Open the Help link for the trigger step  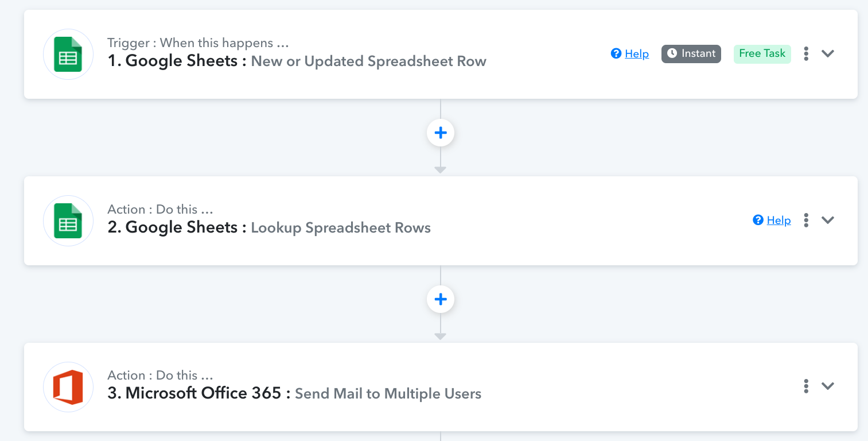coord(637,53)
